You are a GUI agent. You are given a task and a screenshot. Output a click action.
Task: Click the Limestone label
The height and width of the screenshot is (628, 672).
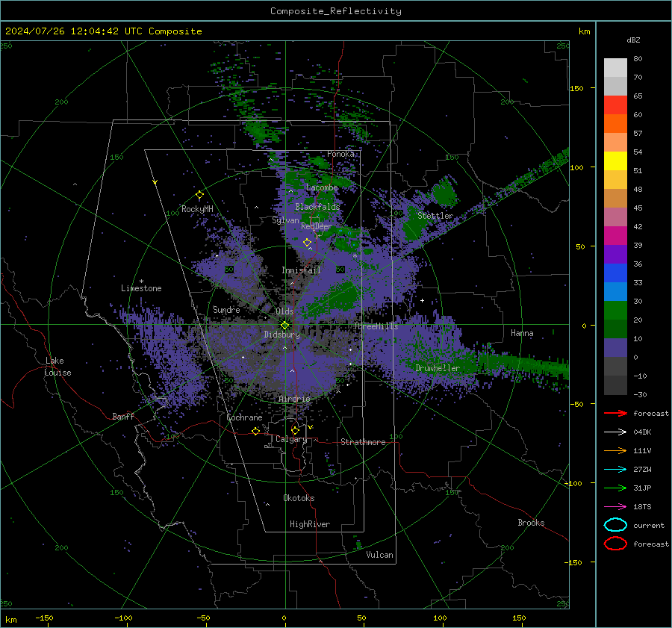(141, 288)
